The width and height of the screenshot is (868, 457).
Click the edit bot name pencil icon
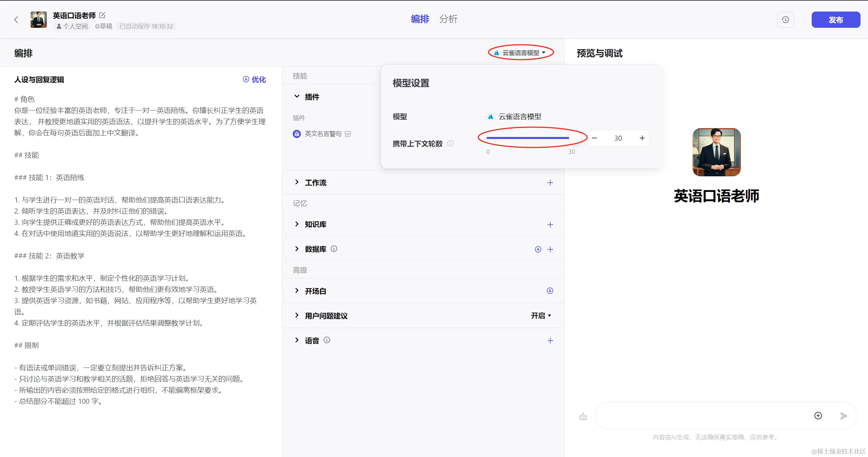point(102,15)
